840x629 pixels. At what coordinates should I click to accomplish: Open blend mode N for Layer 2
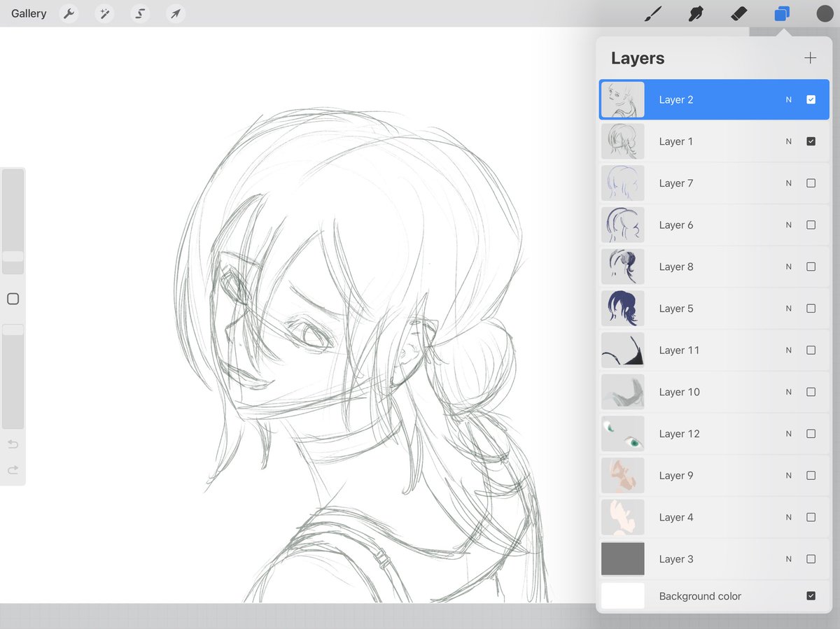coord(789,99)
